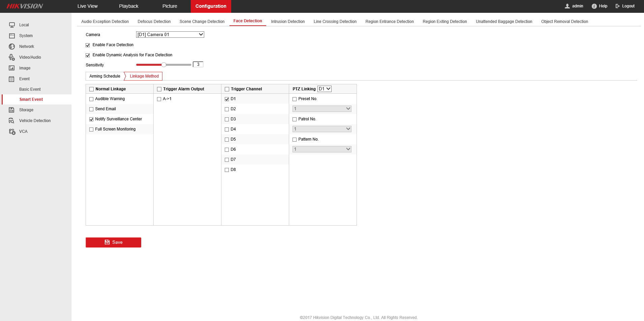Enable the Audible Warning checkbox
Viewport: 644px width, 321px height.
tap(91, 99)
